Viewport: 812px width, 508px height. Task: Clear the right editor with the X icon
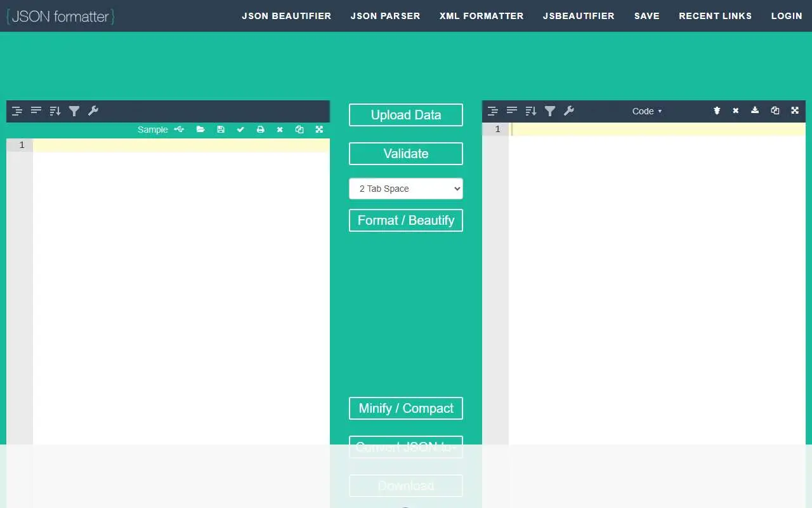[736, 110]
